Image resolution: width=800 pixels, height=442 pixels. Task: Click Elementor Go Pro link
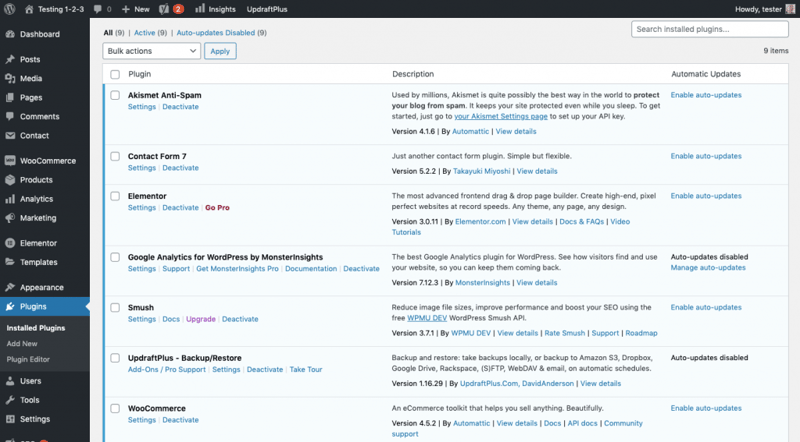coord(217,208)
